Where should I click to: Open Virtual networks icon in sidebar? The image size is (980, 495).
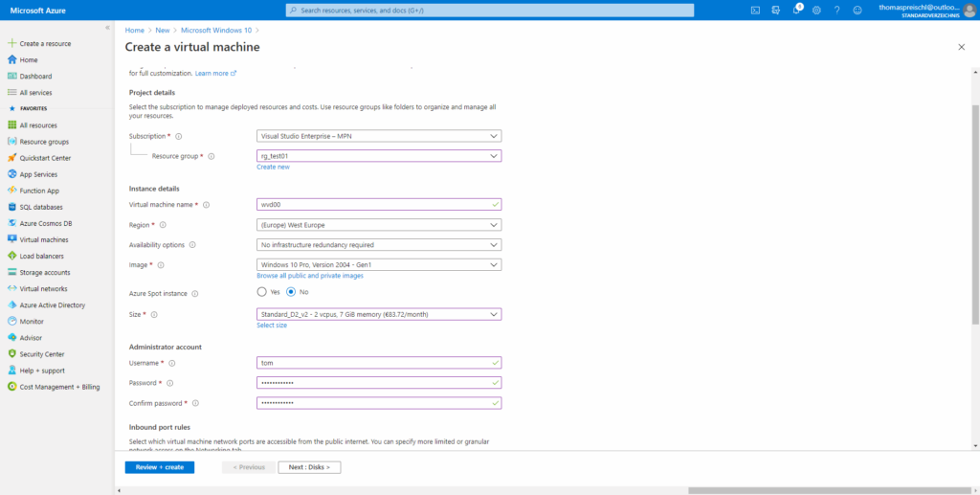click(11, 289)
